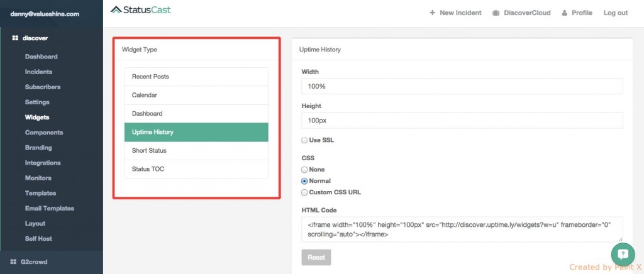Viewport: 644px width, 274px height.
Task: Click the Width input field
Action: click(x=462, y=86)
